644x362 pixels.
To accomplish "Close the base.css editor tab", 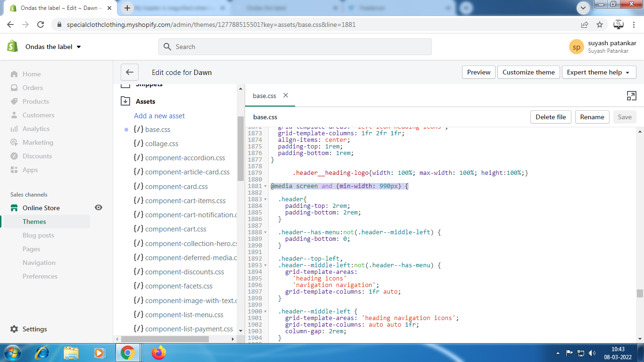I will (286, 95).
